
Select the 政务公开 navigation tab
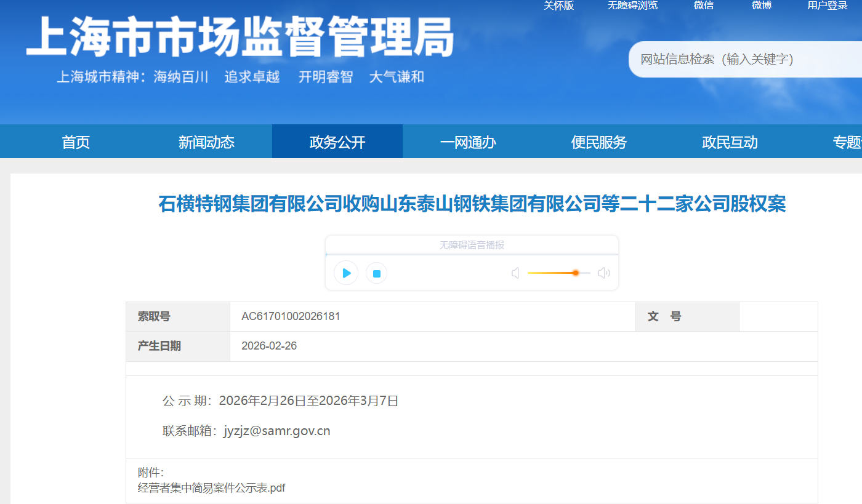click(x=337, y=142)
